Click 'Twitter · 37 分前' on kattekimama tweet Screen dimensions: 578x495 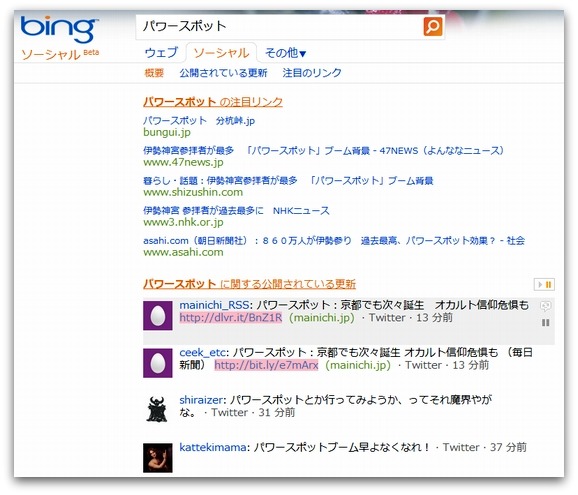484,447
